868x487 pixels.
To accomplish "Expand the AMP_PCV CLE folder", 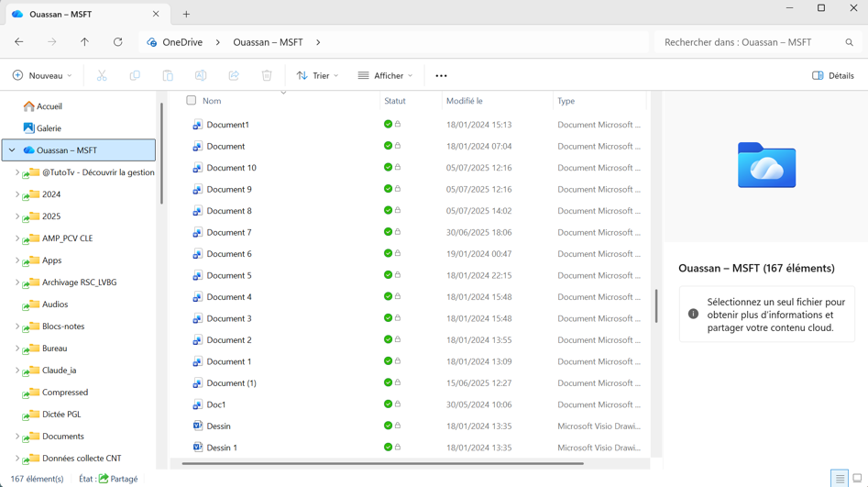I will point(17,238).
